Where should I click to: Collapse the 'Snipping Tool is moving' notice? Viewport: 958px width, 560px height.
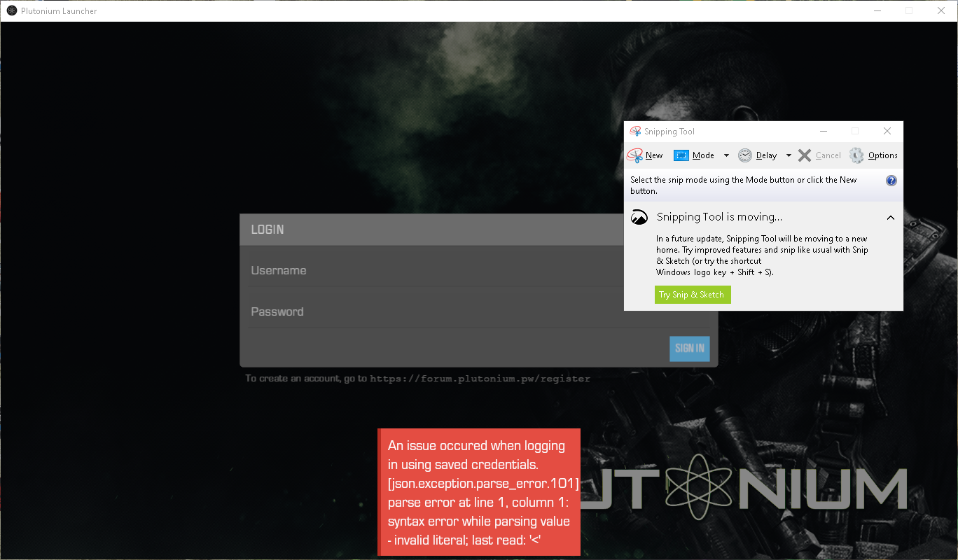[891, 218]
